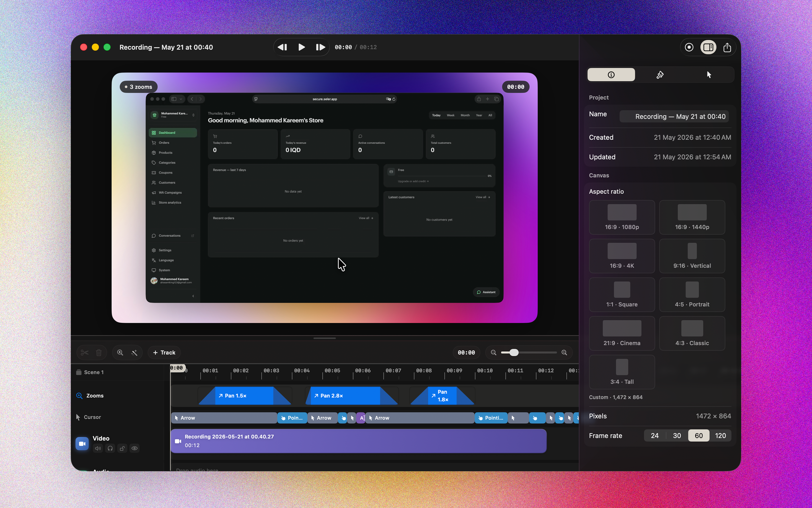Lock the Video track with padlock icon
812x508 pixels.
pos(122,448)
